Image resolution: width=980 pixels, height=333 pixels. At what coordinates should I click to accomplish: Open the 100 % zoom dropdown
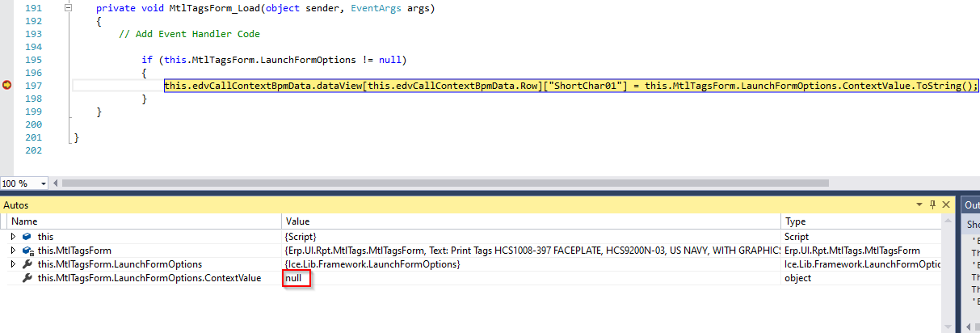pos(44,183)
